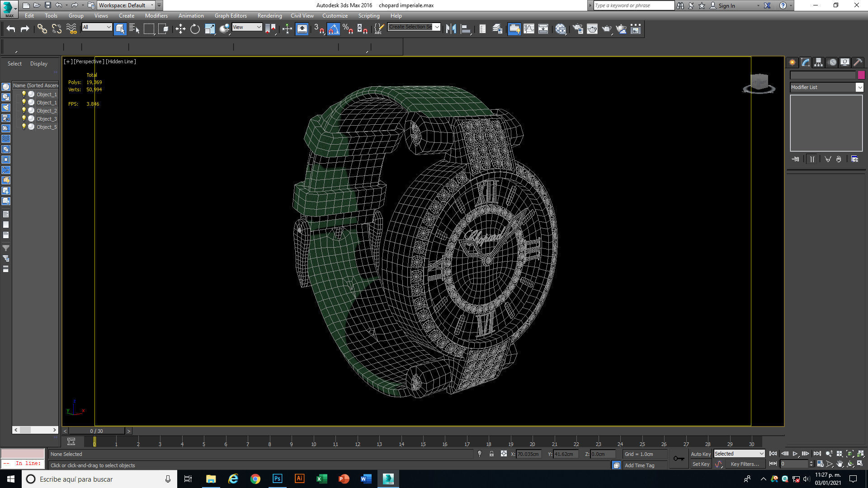Activate the Select and Uniform Scale tool
The image size is (868, 488).
[210, 29]
